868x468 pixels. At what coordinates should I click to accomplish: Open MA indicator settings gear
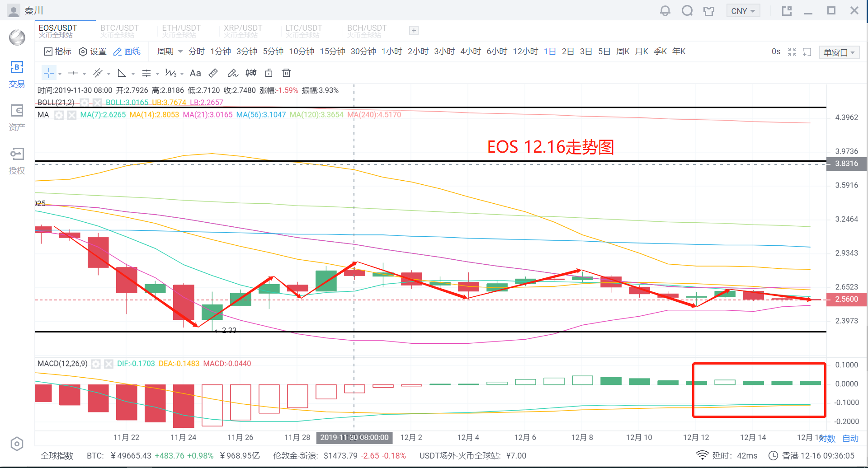59,115
